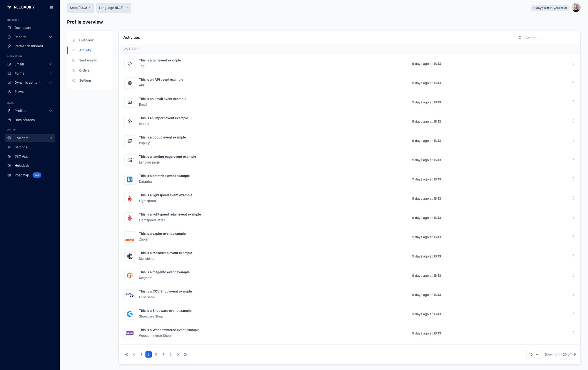Image resolution: width=588 pixels, height=370 pixels.
Task: Open the Shop (ID:3) dropdown
Action: pos(80,8)
